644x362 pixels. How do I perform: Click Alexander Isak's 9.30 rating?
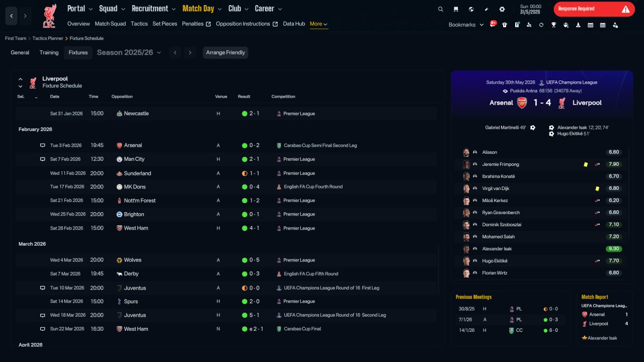(x=614, y=249)
